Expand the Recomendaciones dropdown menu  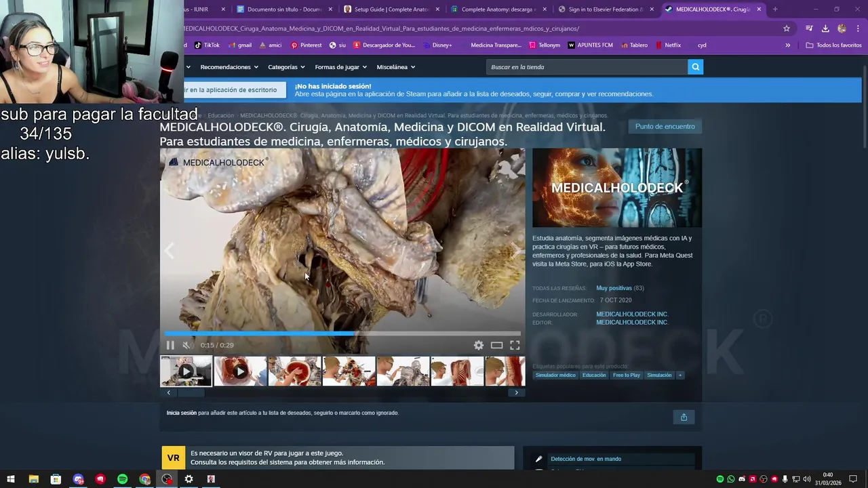229,67
